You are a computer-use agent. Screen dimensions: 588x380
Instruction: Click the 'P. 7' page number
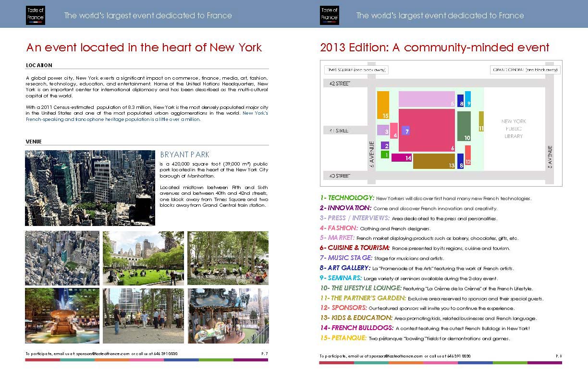click(264, 354)
